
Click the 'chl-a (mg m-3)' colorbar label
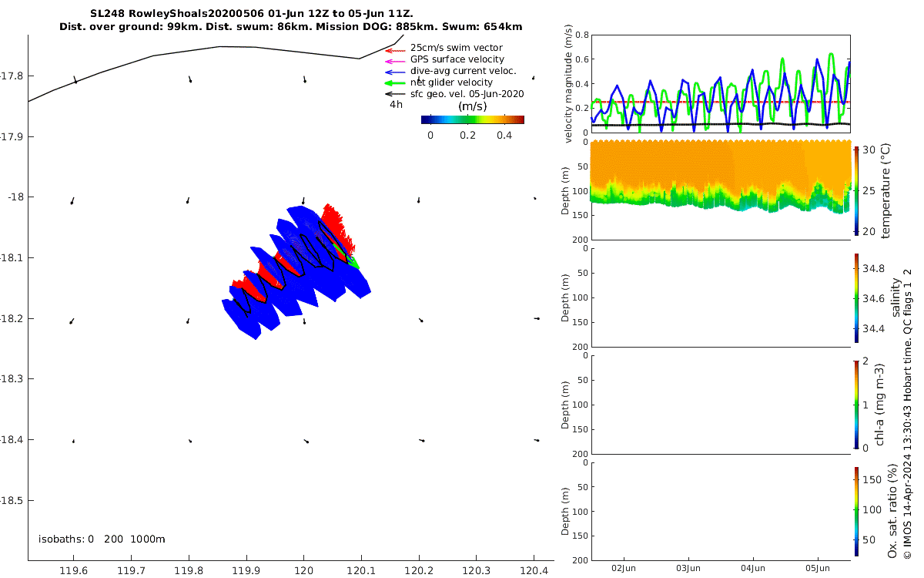(880, 405)
